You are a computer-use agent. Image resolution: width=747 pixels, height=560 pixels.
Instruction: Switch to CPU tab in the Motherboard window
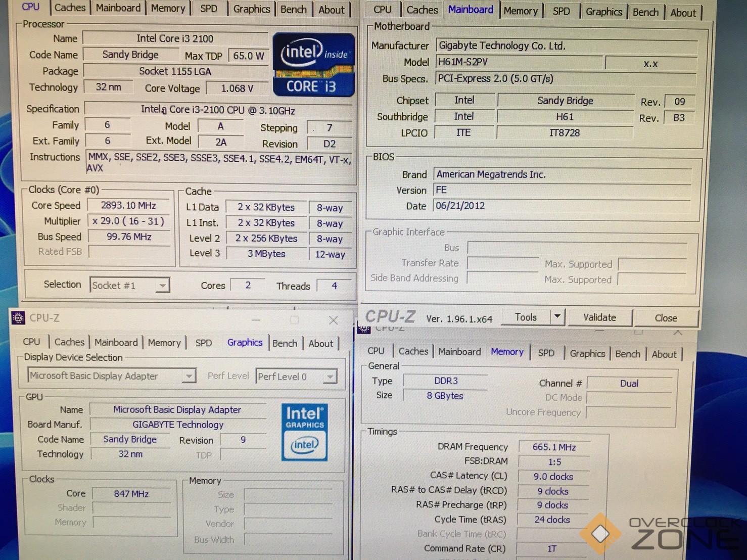pos(383,10)
